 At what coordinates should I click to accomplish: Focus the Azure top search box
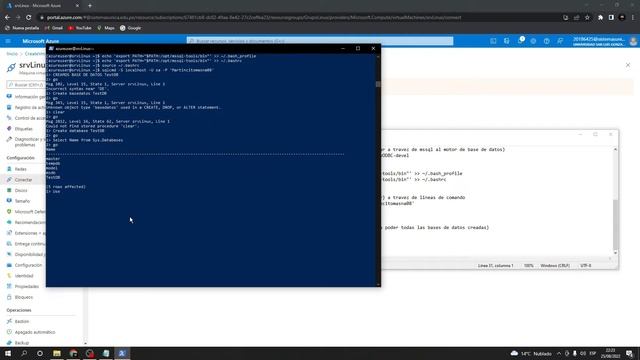click(320, 41)
